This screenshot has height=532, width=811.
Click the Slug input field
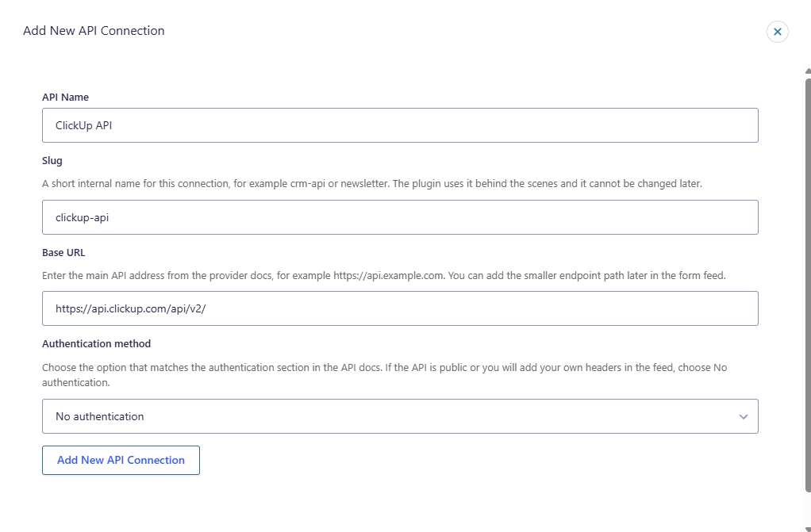click(400, 217)
